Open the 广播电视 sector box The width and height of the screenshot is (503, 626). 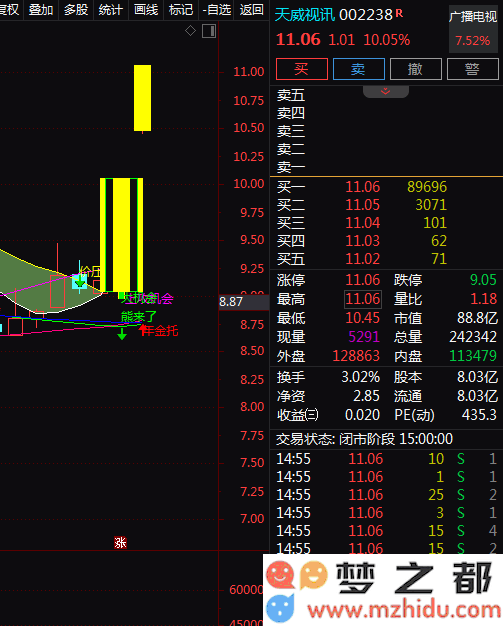tap(473, 29)
